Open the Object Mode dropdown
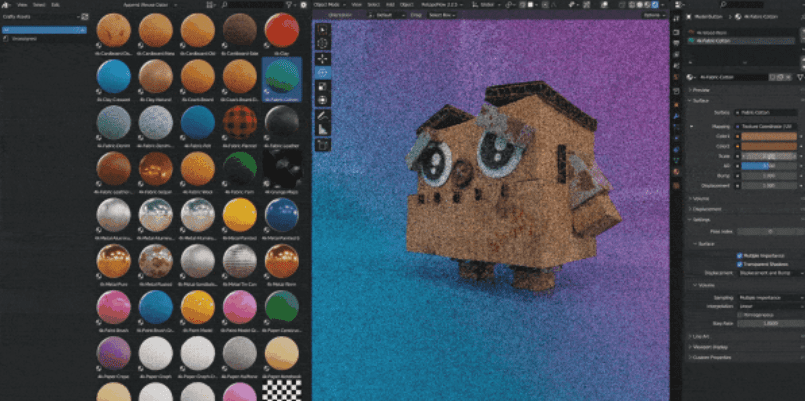 click(331, 5)
